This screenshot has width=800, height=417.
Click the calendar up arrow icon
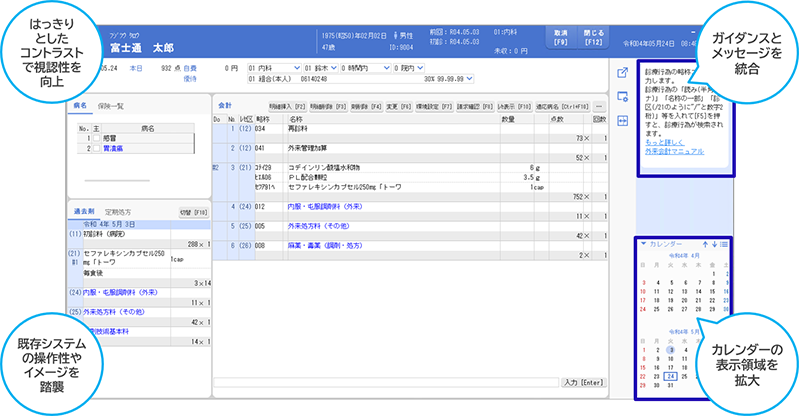(704, 243)
